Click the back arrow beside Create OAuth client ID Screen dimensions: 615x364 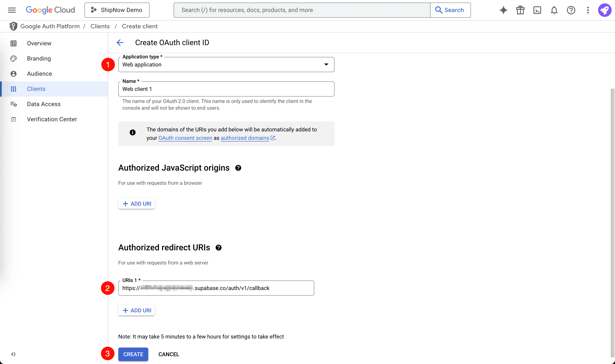(x=120, y=42)
